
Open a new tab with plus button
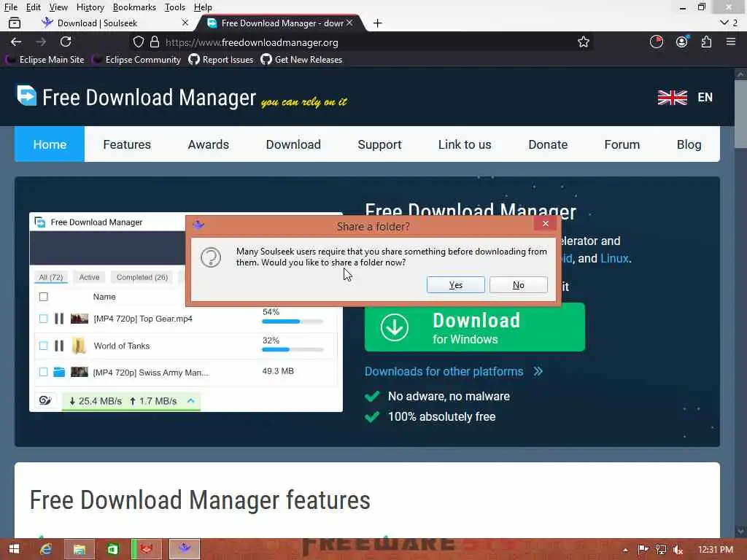pyautogui.click(x=377, y=23)
